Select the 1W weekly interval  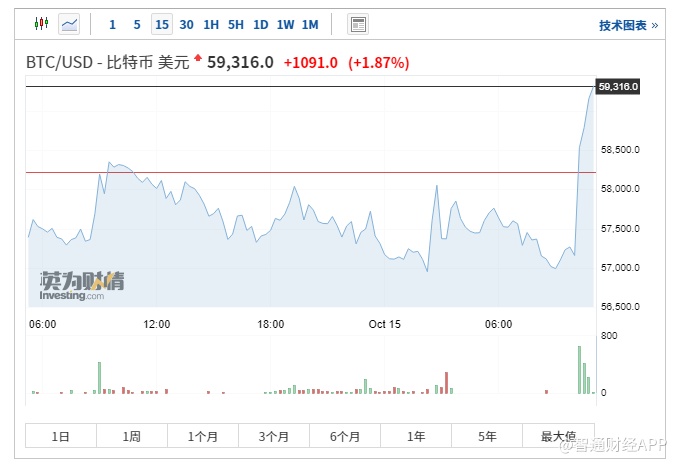click(285, 24)
